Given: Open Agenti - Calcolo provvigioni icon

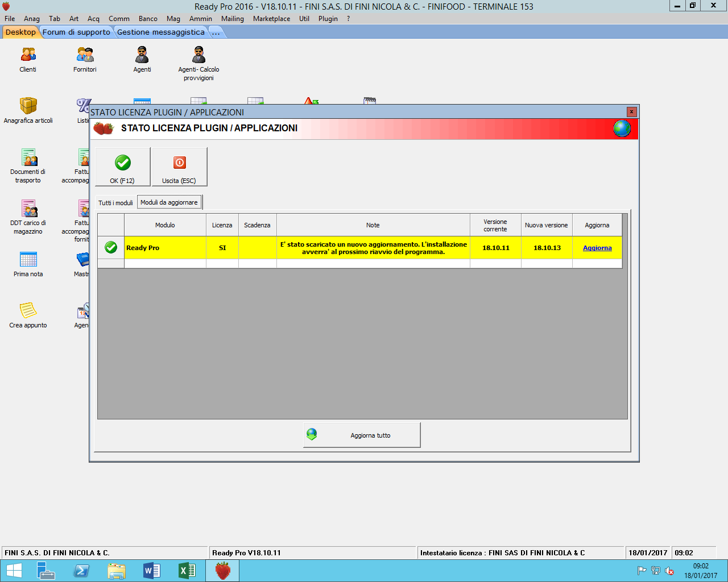Looking at the screenshot, I should 198,64.
